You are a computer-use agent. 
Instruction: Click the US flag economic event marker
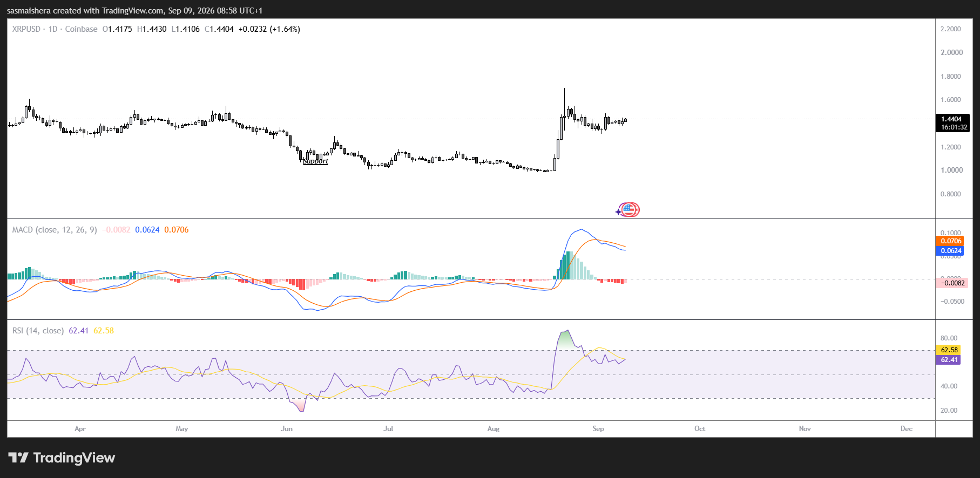[630, 209]
